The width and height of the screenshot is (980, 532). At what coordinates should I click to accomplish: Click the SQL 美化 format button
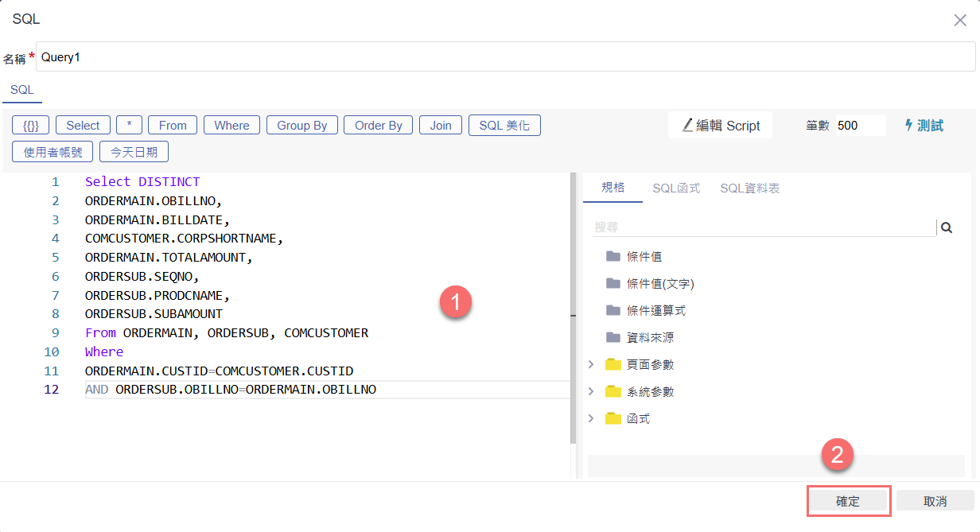pyautogui.click(x=504, y=126)
